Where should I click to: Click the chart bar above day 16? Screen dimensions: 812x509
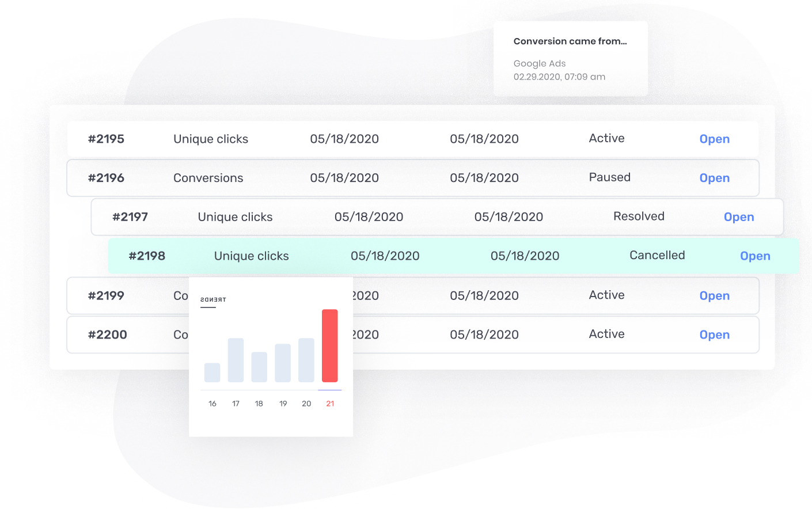[212, 373]
